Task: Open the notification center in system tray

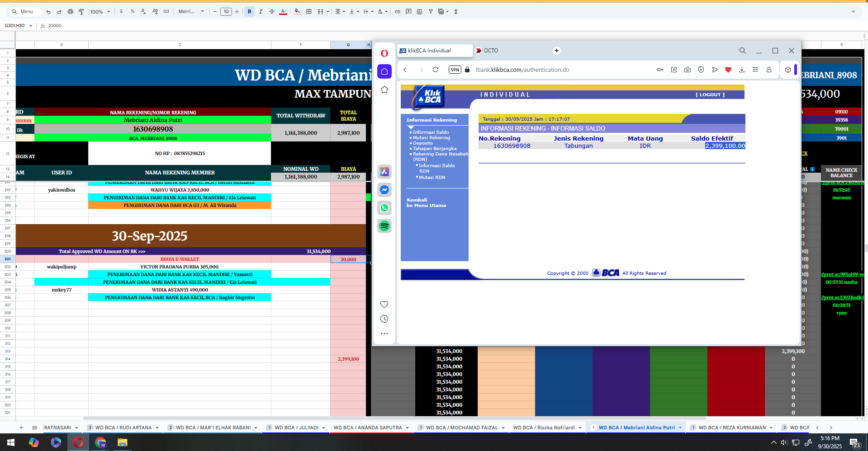Action: click(x=854, y=442)
